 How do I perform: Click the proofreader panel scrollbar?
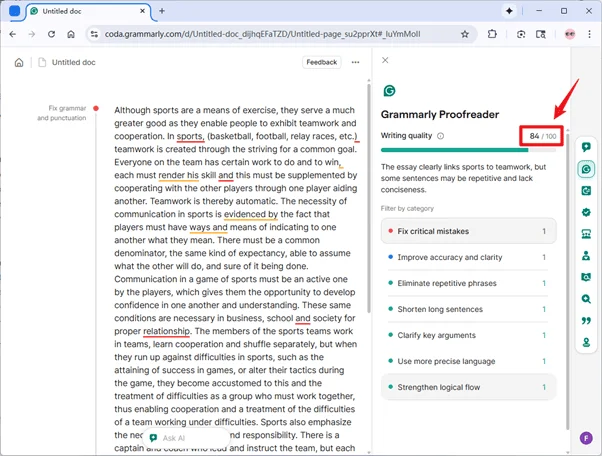tap(568, 280)
